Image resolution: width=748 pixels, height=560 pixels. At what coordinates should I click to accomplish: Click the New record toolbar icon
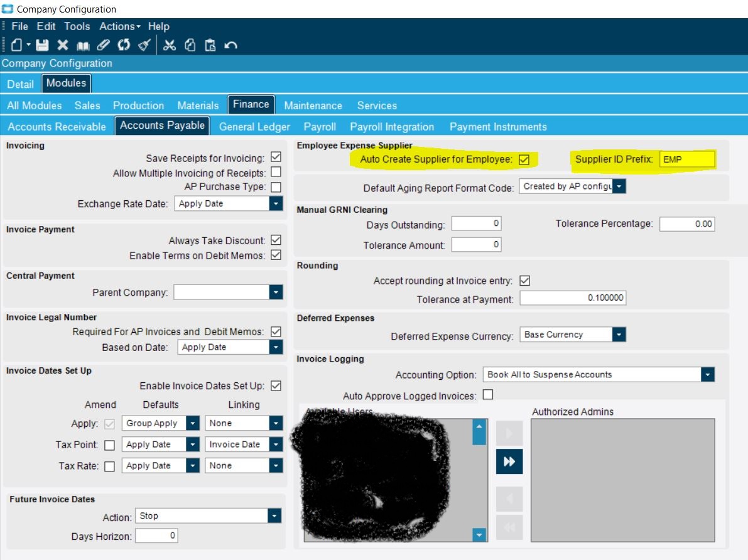[17, 45]
